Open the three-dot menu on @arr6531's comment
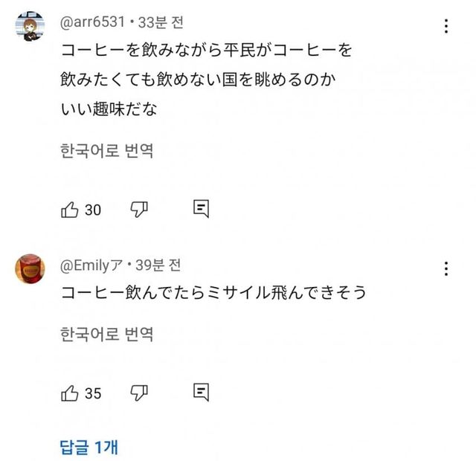The width and height of the screenshot is (476, 461). 446,27
